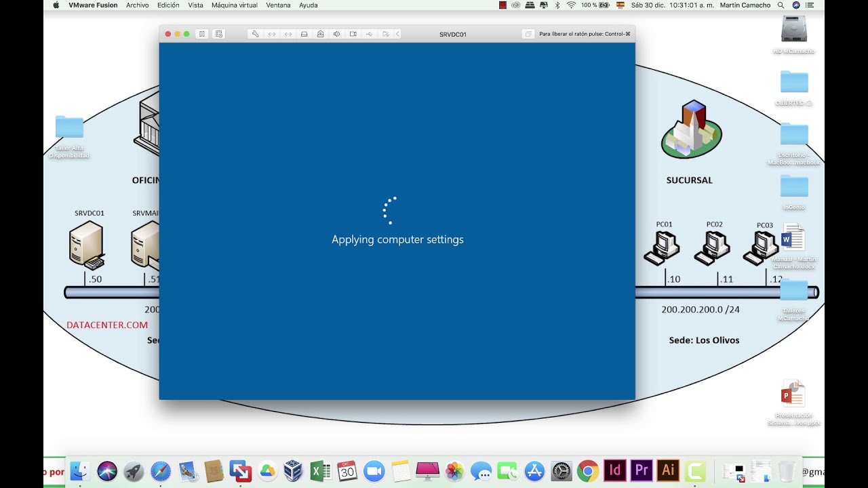Open Adobe InDesign from the Dock

click(x=615, y=470)
